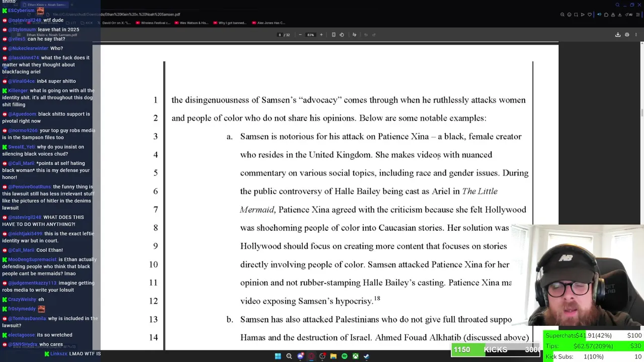Open the 'Why I got banned...' bookmark
The width and height of the screenshot is (644, 362).
229,23
